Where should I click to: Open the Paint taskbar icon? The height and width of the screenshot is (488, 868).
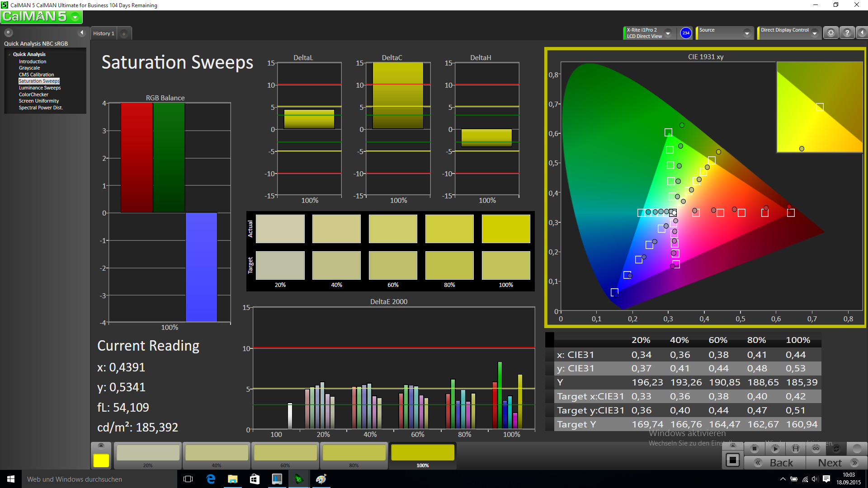(x=321, y=479)
